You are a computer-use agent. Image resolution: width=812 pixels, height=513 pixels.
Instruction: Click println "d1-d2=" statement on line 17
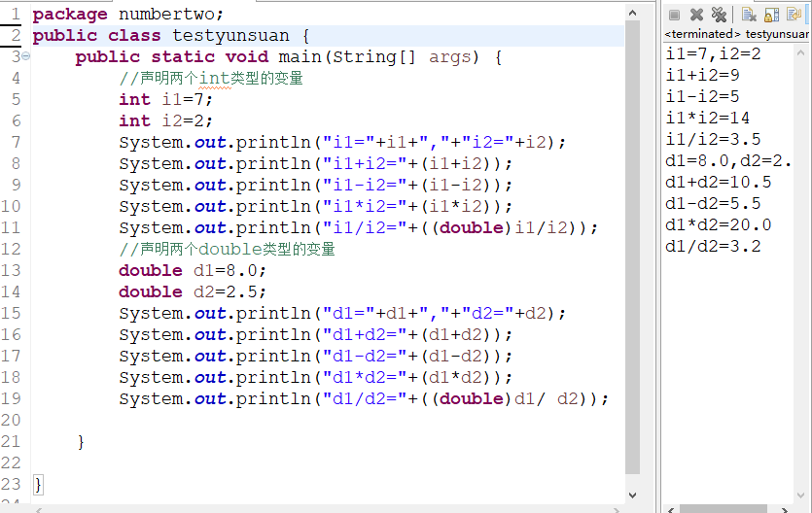(316, 356)
